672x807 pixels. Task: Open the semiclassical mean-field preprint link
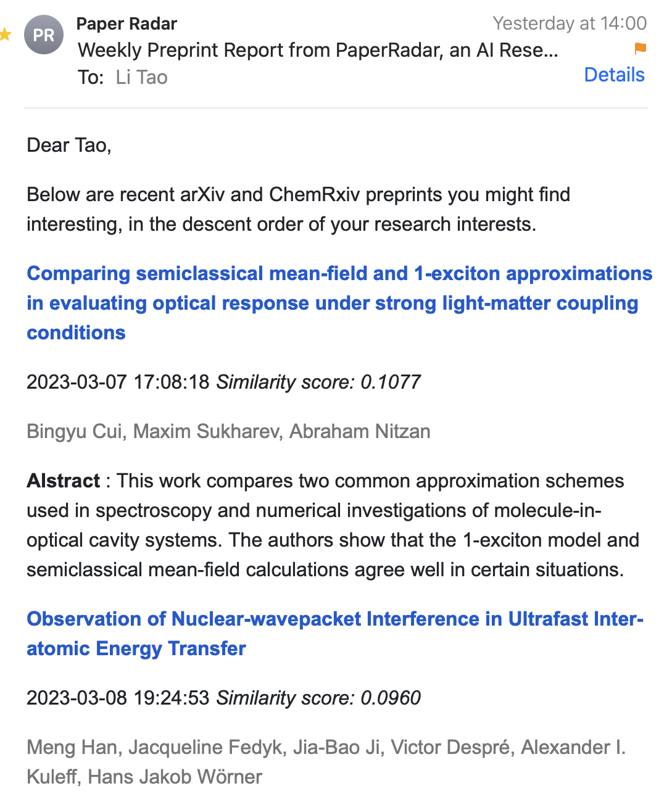(339, 303)
